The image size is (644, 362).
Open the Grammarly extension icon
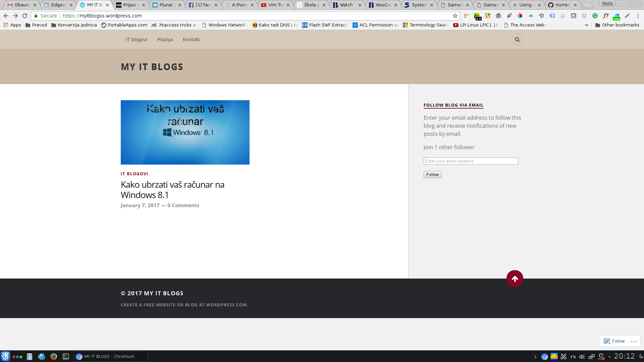click(x=595, y=16)
